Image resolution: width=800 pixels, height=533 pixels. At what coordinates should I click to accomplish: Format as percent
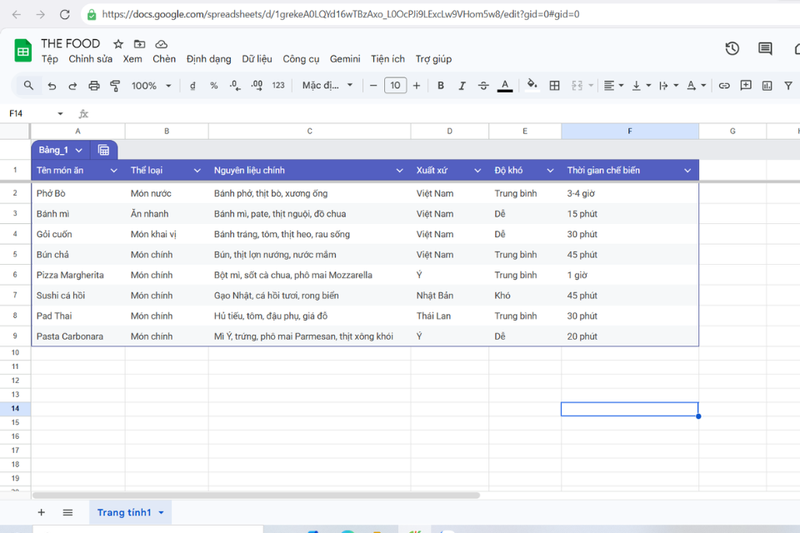(x=214, y=86)
